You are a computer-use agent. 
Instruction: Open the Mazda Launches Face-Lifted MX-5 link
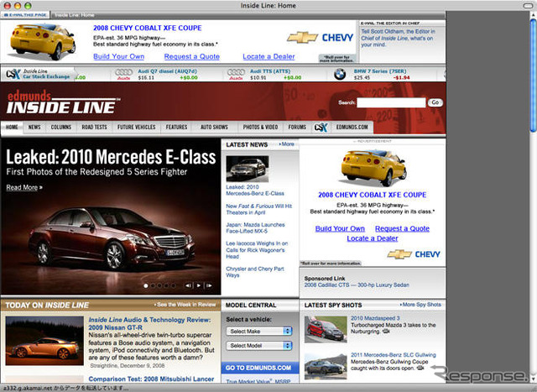(255, 227)
